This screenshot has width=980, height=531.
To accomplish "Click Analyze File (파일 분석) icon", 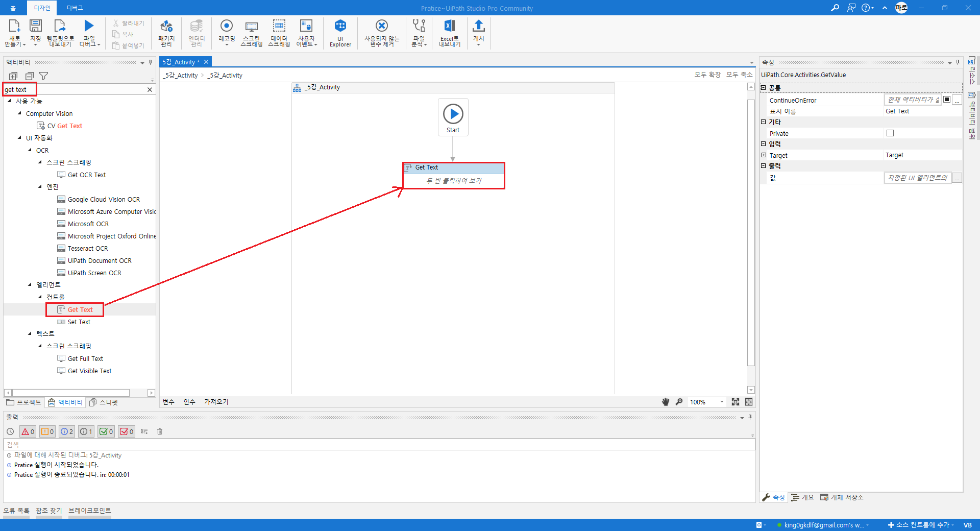I will coord(419,26).
